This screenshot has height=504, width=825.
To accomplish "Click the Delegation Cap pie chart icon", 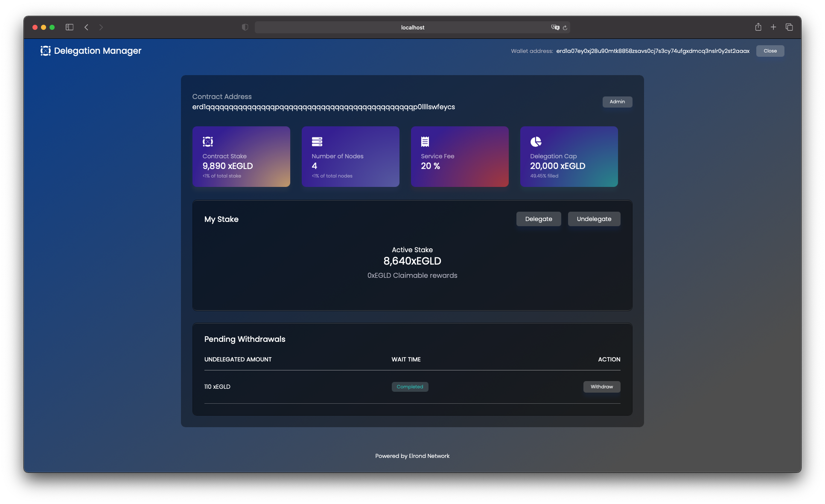I will click(x=536, y=141).
